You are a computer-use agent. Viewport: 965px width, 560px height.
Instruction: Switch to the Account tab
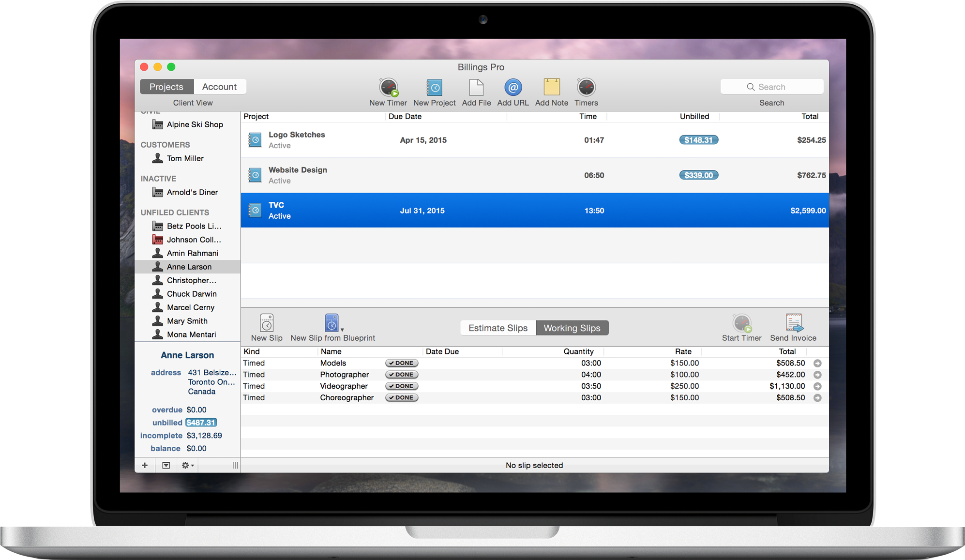[x=220, y=86]
